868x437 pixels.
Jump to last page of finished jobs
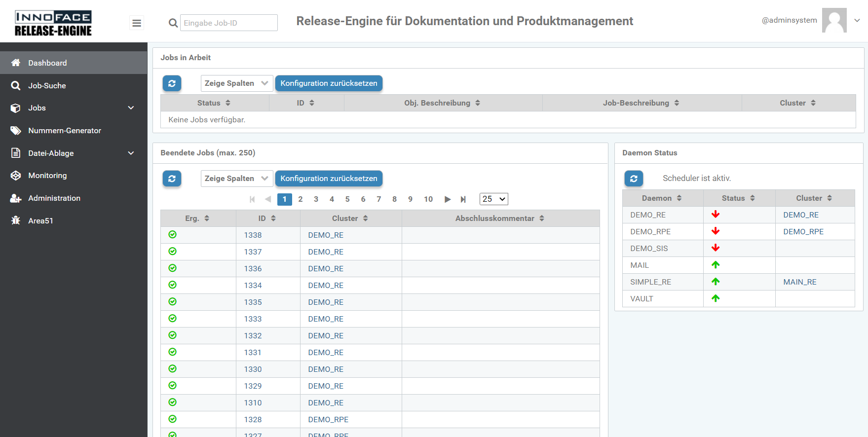click(463, 199)
